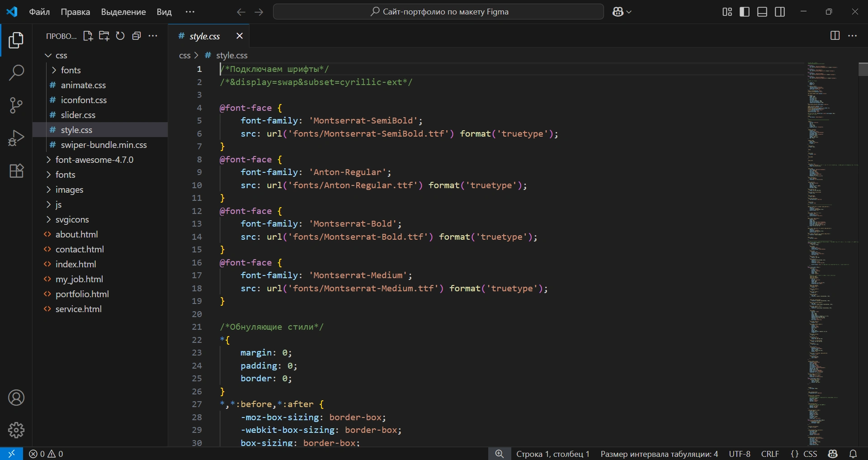Toggle the secondary side bar visibility
The width and height of the screenshot is (868, 460).
780,12
